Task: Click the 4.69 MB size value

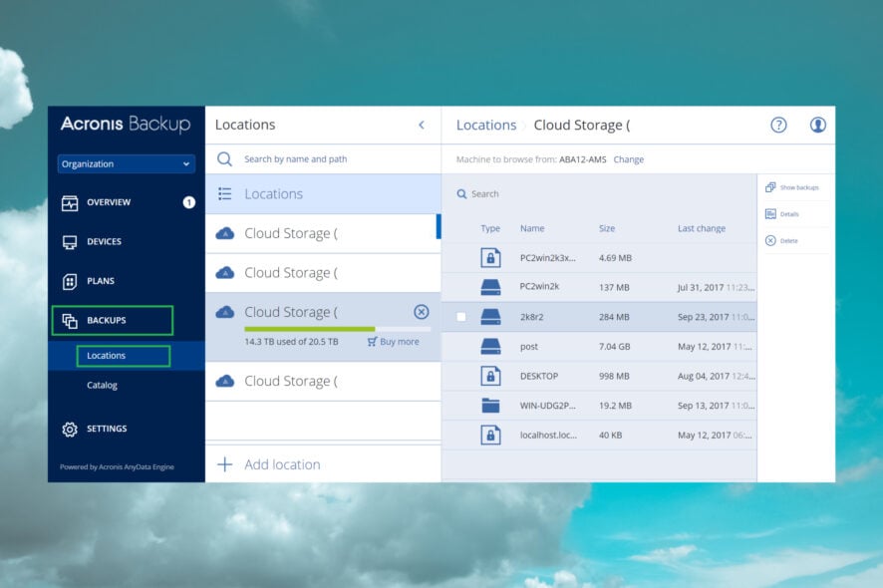Action: click(x=615, y=258)
